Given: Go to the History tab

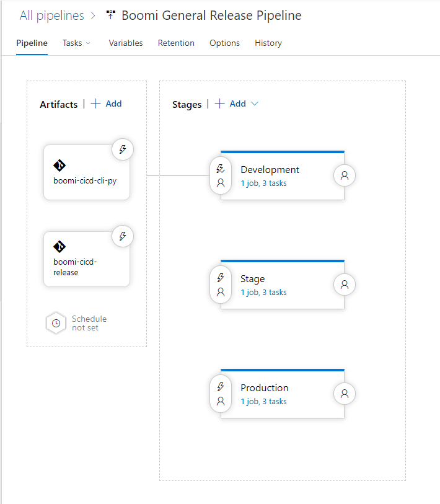Looking at the screenshot, I should tap(268, 43).
